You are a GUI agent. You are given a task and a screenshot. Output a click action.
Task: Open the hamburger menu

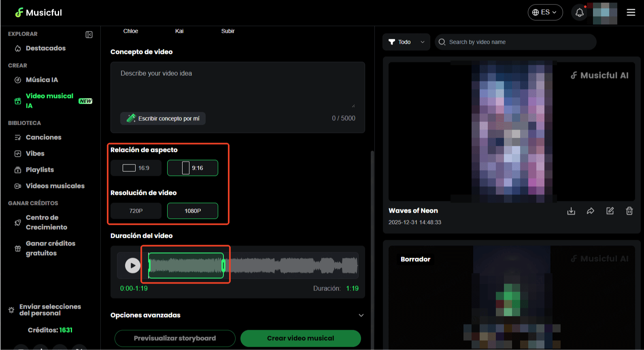[631, 13]
